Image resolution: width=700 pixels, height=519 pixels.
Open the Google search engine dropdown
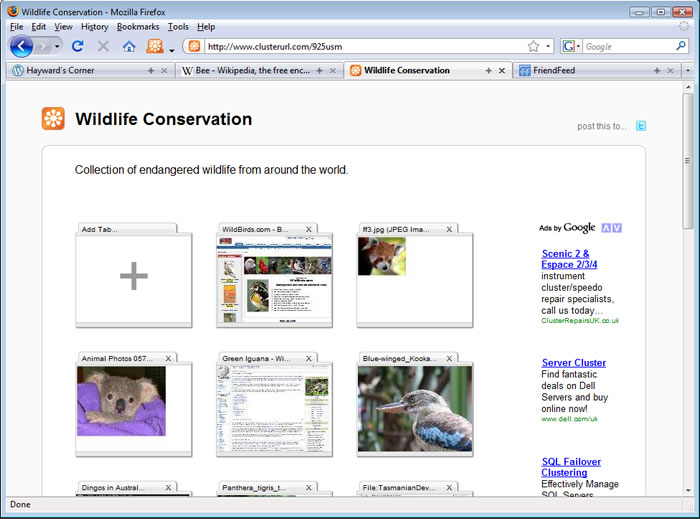572,46
